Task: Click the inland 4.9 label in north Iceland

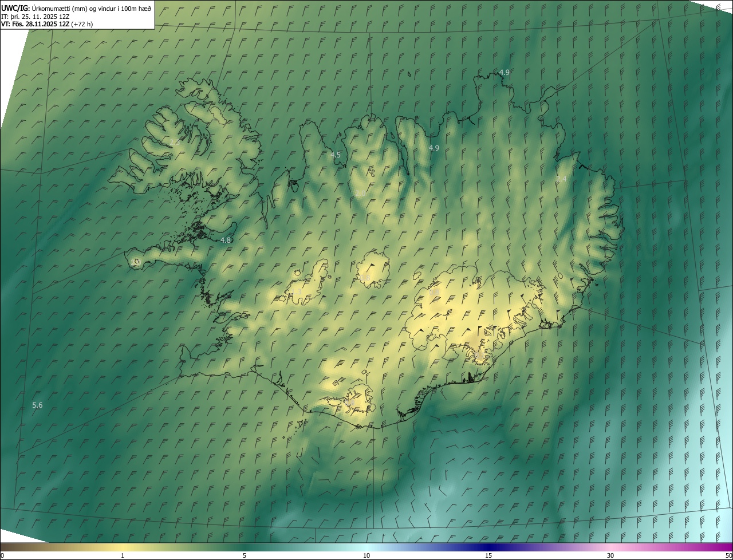Action: (x=434, y=148)
